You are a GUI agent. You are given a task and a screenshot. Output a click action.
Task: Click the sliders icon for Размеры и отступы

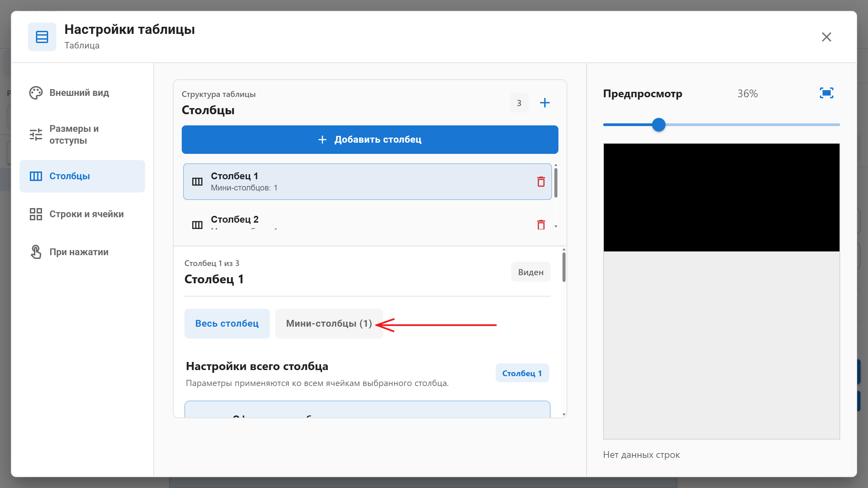point(36,135)
